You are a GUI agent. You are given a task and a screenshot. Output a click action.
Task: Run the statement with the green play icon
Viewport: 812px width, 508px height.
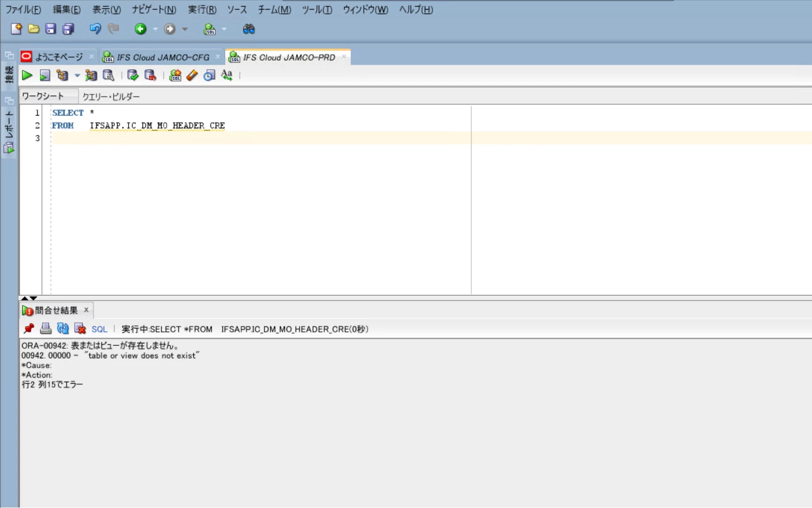pos(27,75)
